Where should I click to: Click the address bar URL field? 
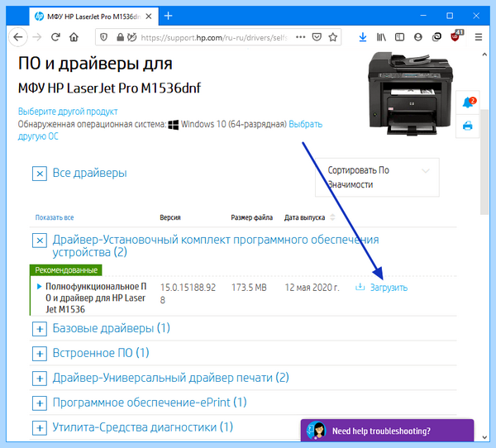214,38
